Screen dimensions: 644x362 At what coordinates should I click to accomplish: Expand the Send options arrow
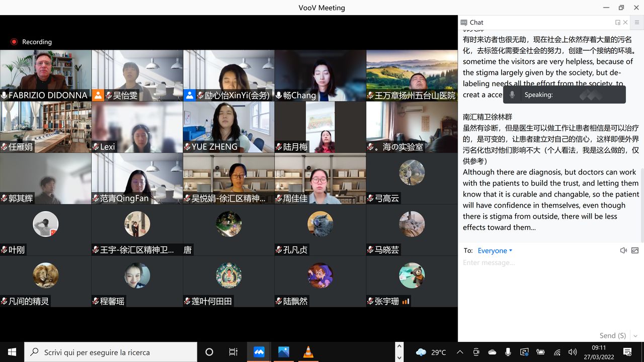[635, 335]
